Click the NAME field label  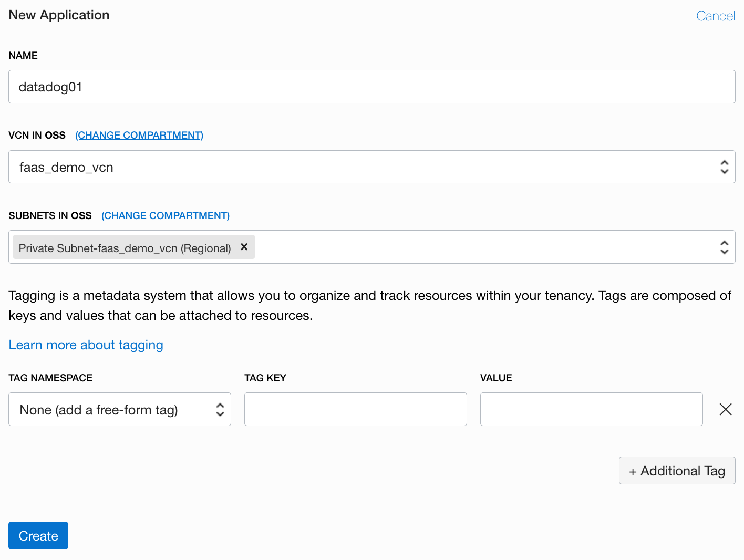(23, 55)
